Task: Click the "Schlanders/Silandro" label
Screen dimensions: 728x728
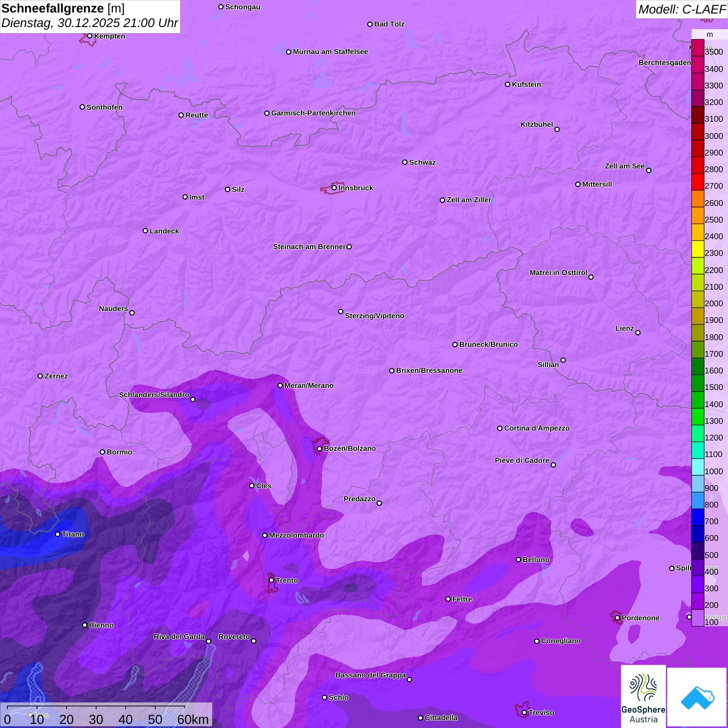Action: (154, 395)
